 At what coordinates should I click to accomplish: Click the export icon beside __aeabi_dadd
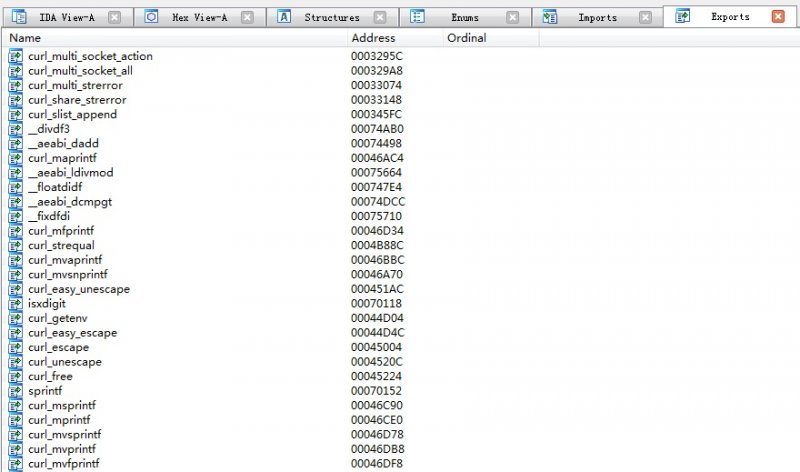[16, 143]
